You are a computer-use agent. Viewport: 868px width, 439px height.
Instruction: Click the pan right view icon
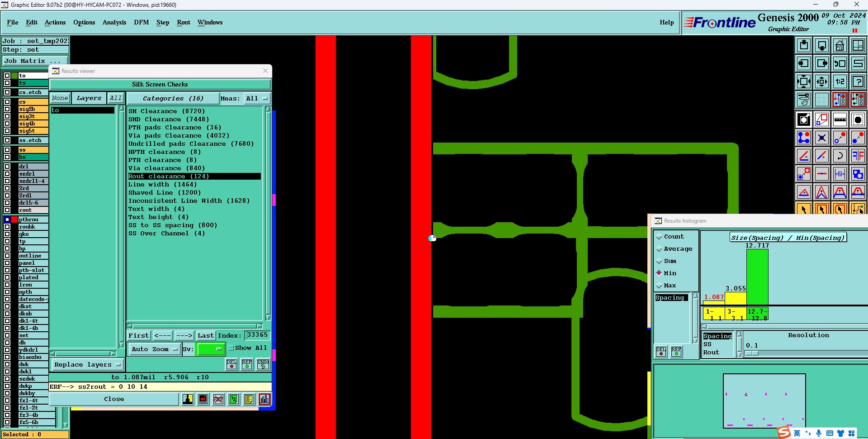(x=822, y=63)
